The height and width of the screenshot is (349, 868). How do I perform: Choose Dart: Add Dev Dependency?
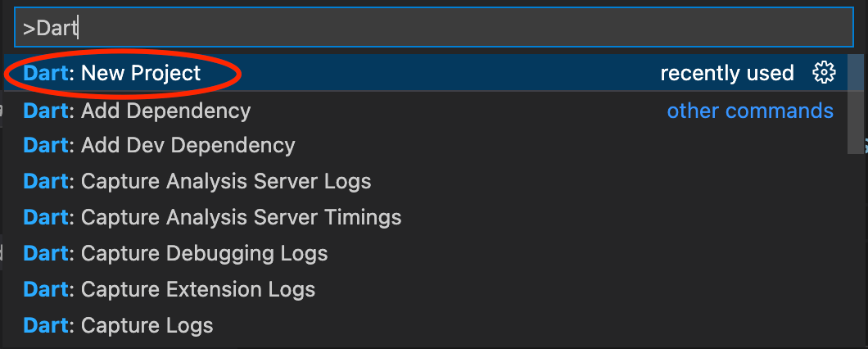[427, 145]
